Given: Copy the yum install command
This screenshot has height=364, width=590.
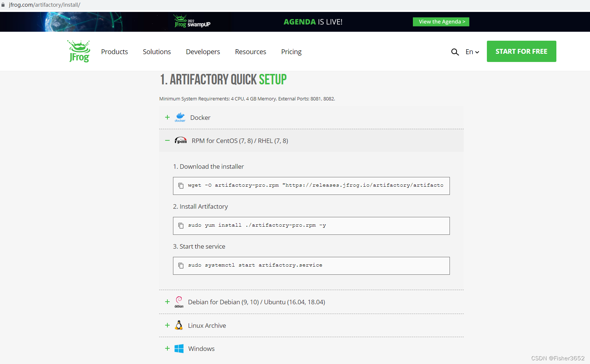Looking at the screenshot, I should (x=181, y=225).
